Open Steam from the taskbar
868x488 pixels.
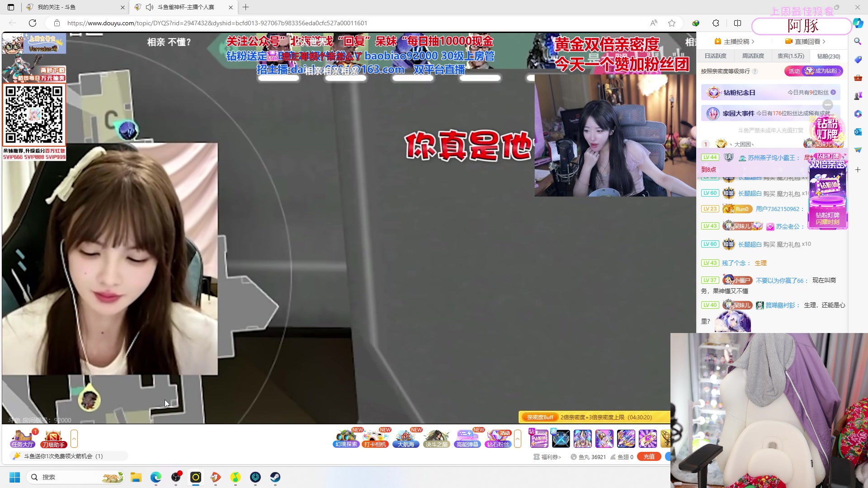[x=275, y=477]
